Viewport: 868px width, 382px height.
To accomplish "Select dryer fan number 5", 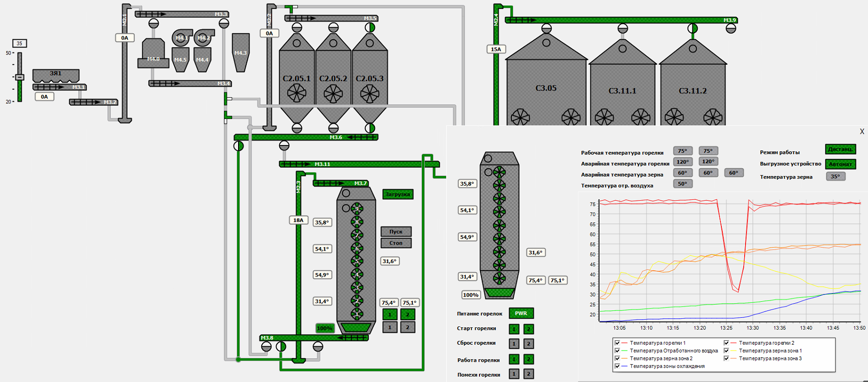I will pos(357,261).
